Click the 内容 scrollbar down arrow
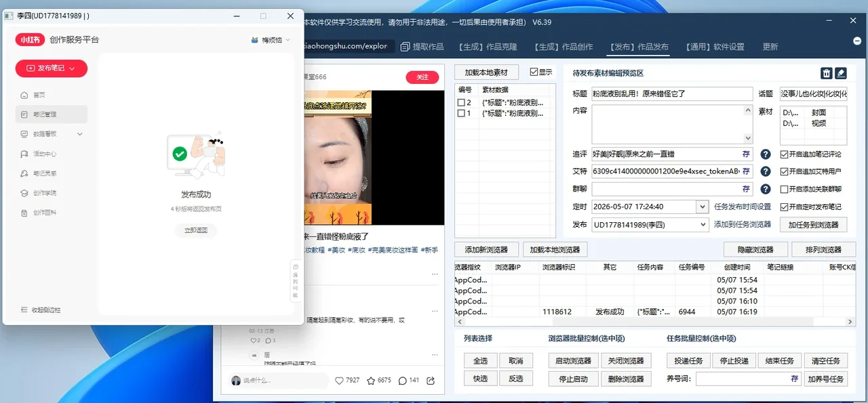 748,139
